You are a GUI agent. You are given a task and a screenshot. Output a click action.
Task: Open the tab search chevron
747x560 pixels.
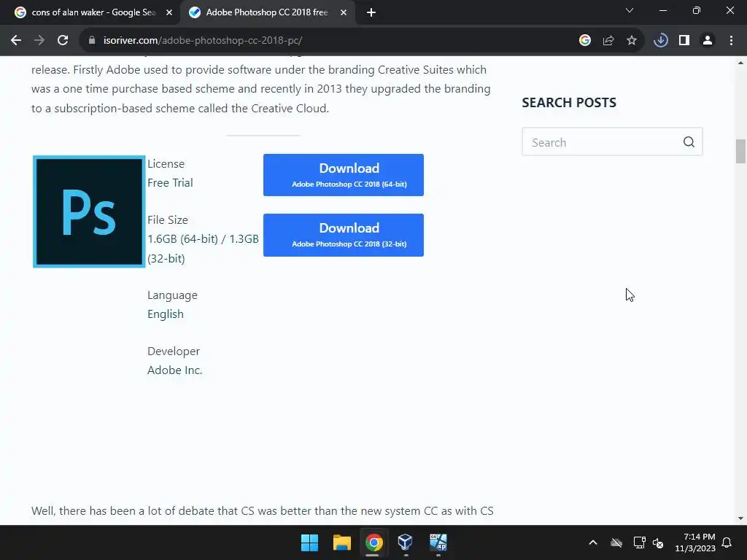click(630, 10)
